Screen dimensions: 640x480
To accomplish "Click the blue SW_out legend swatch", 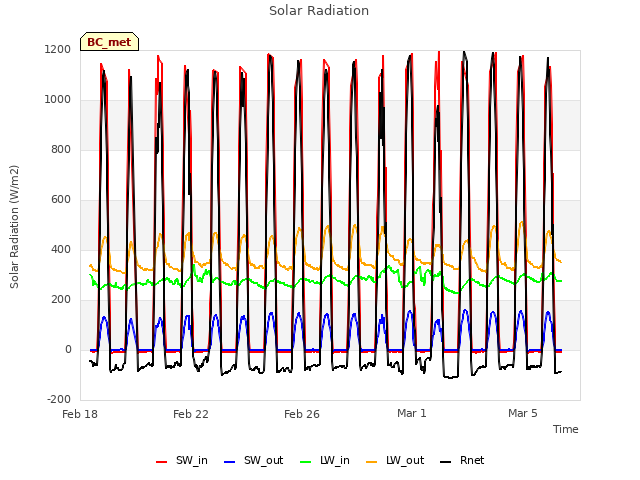I will point(230,462).
